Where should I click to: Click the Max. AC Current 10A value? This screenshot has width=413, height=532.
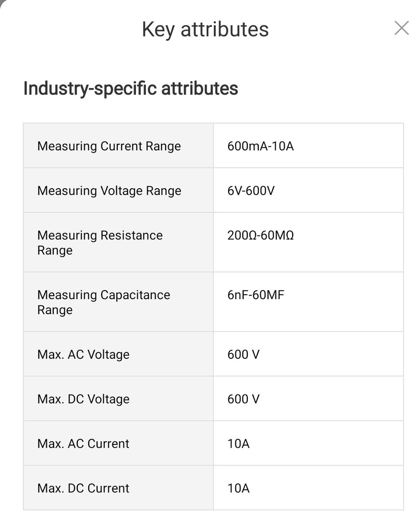(x=238, y=443)
